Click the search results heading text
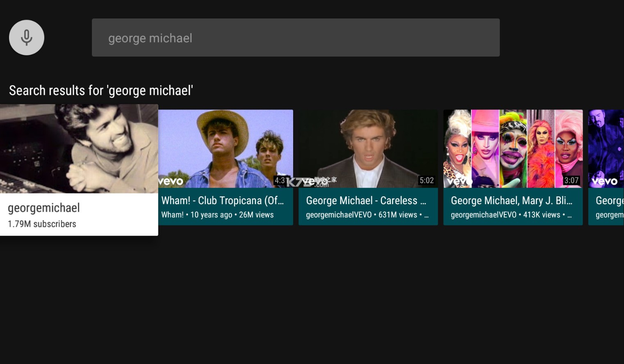Viewport: 624px width, 364px height. tap(101, 90)
